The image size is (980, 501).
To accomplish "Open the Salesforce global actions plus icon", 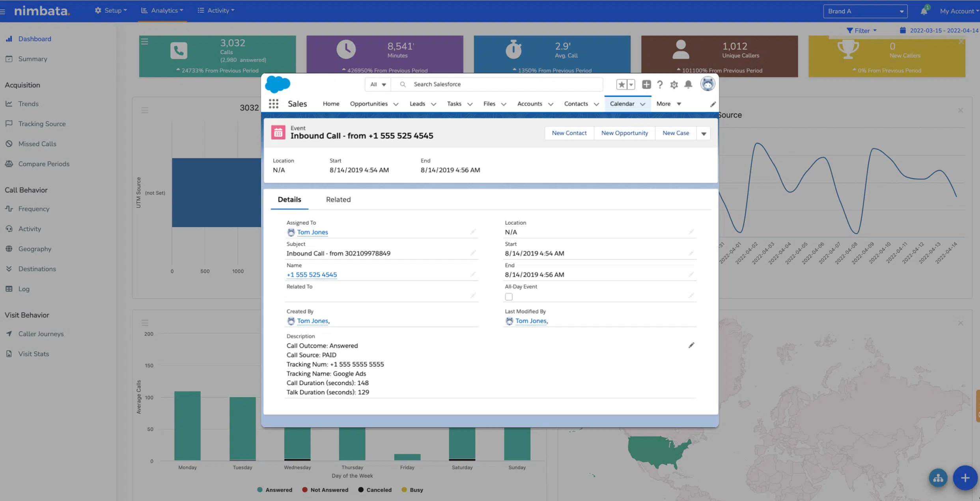I will 646,84.
